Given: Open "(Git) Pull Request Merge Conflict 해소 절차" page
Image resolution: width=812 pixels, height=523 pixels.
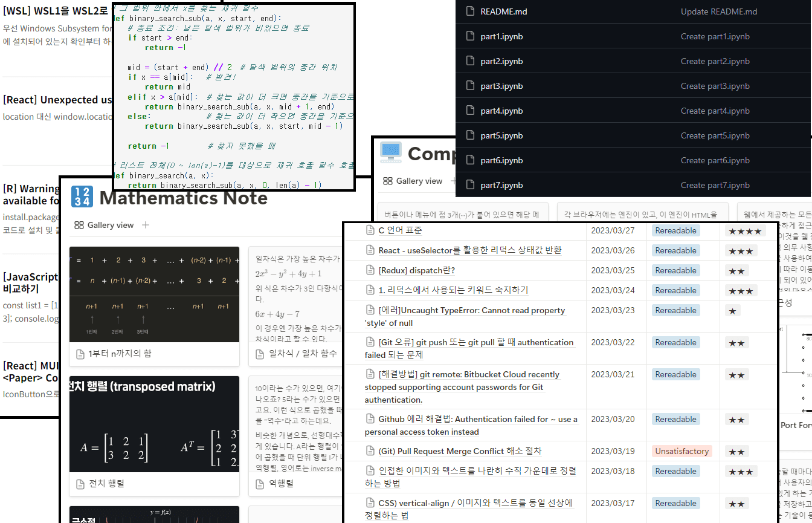Looking at the screenshot, I should click(460, 451).
